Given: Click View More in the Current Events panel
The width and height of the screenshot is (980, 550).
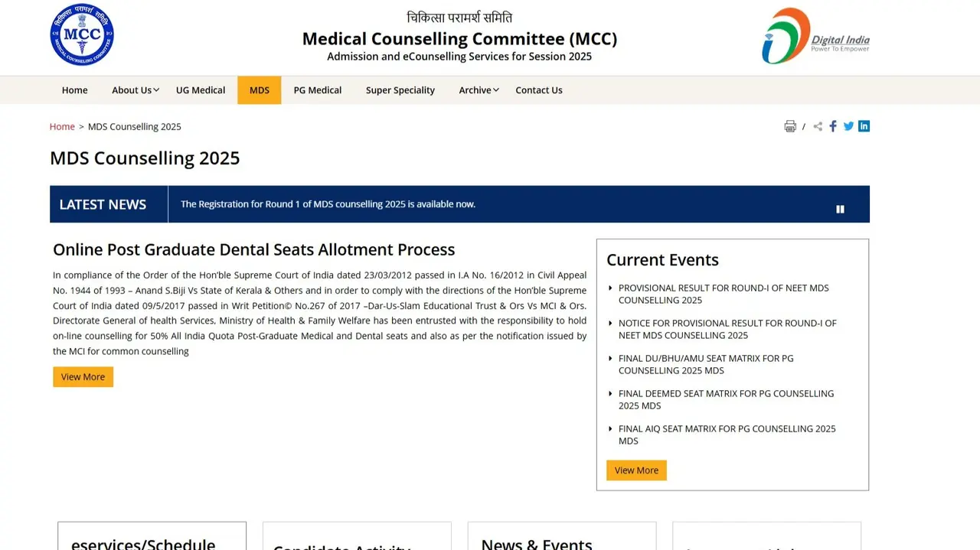Looking at the screenshot, I should [635, 470].
